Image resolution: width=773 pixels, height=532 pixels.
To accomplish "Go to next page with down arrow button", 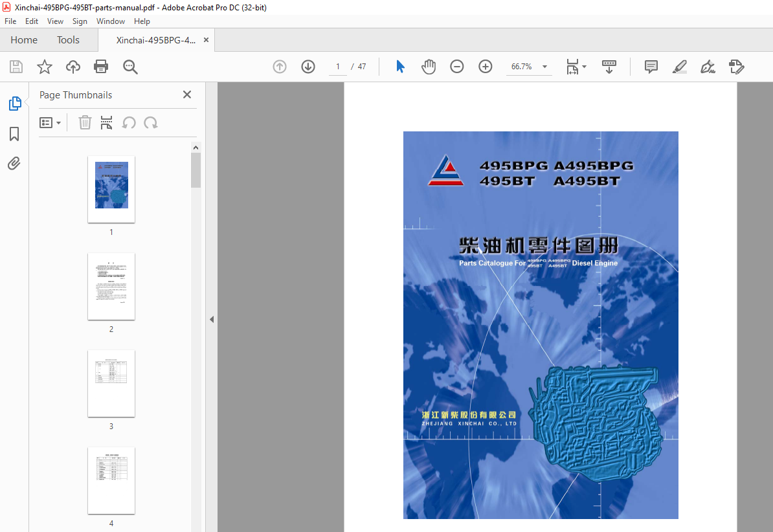I will click(308, 66).
